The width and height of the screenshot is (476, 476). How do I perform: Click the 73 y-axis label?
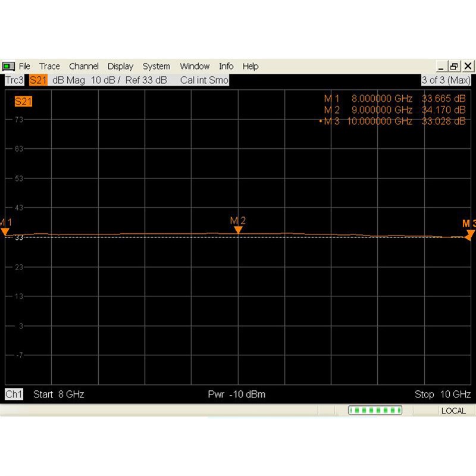point(19,120)
